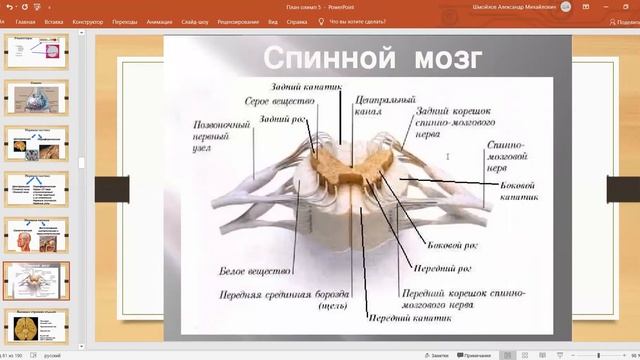Toggle the Примечания comments pane button
The width and height of the screenshot is (640, 360).
click(474, 356)
